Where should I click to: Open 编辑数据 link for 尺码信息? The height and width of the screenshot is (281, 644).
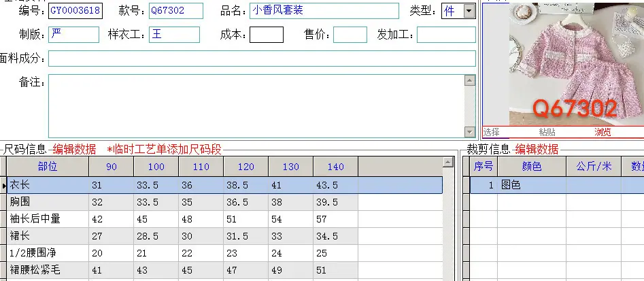point(74,149)
